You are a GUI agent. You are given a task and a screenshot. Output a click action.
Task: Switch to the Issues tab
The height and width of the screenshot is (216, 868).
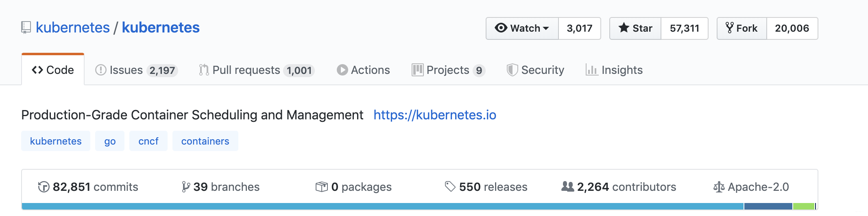click(x=135, y=70)
